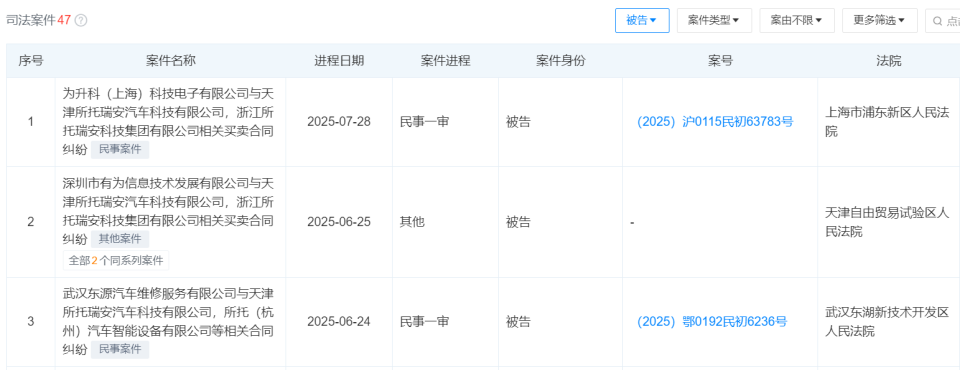Click the 被告 identity cell in row 1
The width and height of the screenshot is (960, 370).
(x=518, y=121)
